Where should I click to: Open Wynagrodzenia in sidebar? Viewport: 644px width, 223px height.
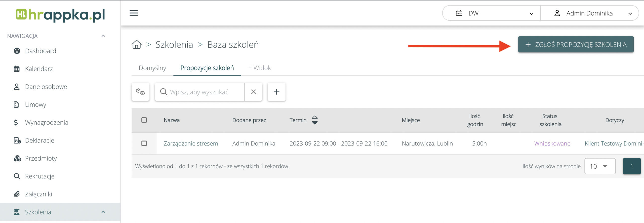click(47, 123)
